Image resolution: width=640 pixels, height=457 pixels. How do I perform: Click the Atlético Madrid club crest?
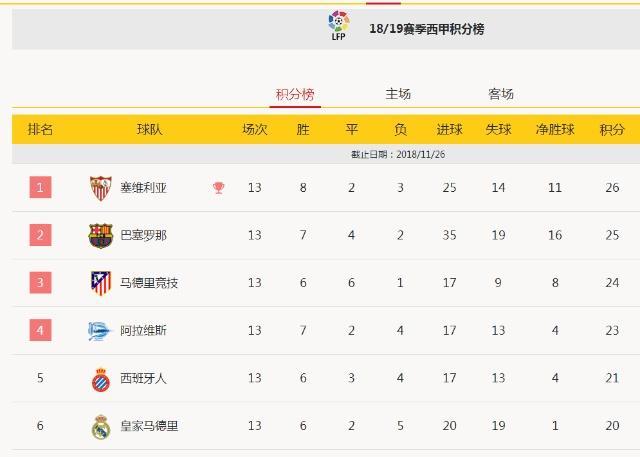(100, 283)
